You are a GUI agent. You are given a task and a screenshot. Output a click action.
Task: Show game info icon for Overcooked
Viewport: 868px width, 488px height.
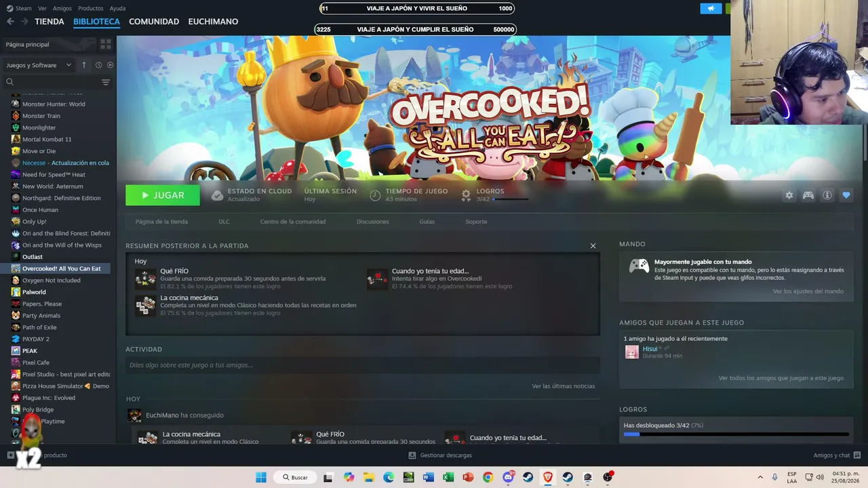click(x=827, y=195)
